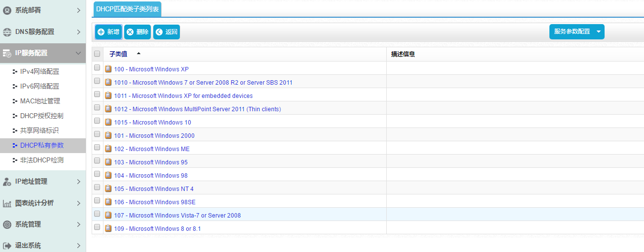This screenshot has height=252, width=644.
Task: Expand the IP地址管理 menu chevron
Action: pos(78,182)
